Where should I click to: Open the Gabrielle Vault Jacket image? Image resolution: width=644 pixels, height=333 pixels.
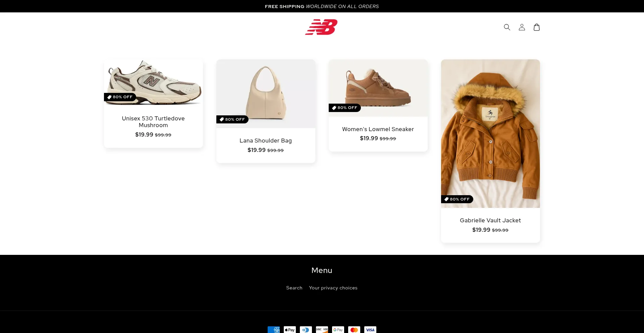490,133
